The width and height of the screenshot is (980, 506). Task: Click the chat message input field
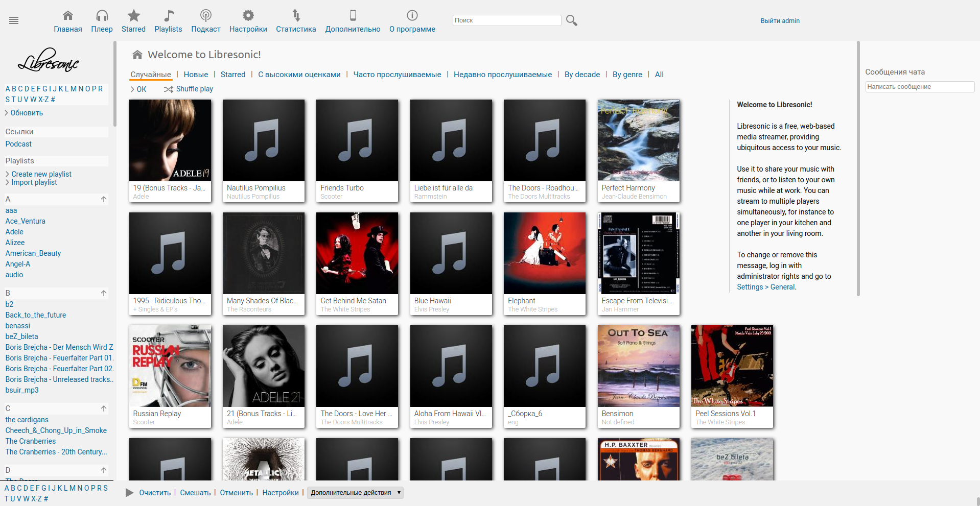pos(919,87)
